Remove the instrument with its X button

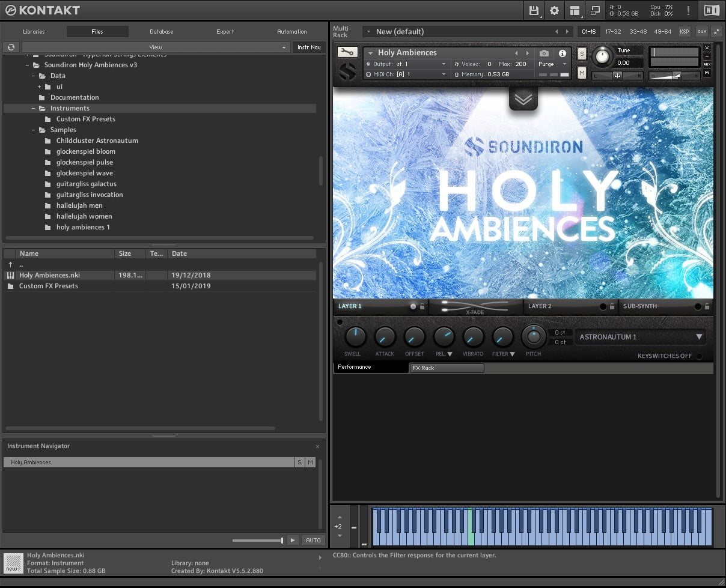707,47
